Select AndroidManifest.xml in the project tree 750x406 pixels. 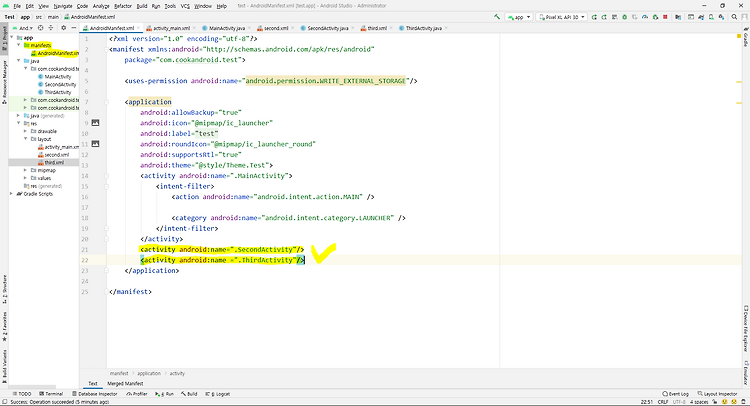(x=55, y=53)
